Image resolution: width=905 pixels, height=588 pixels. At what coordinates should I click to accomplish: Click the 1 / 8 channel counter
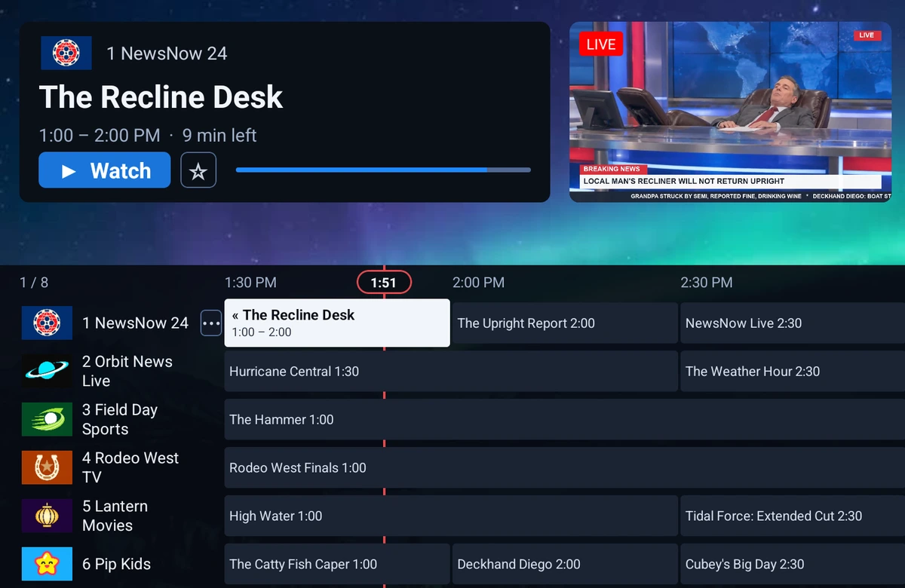pyautogui.click(x=34, y=283)
